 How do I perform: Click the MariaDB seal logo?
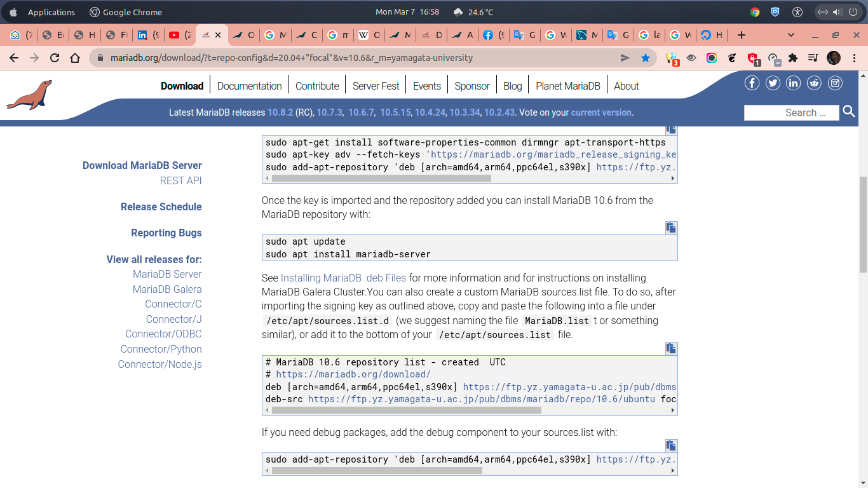(29, 95)
